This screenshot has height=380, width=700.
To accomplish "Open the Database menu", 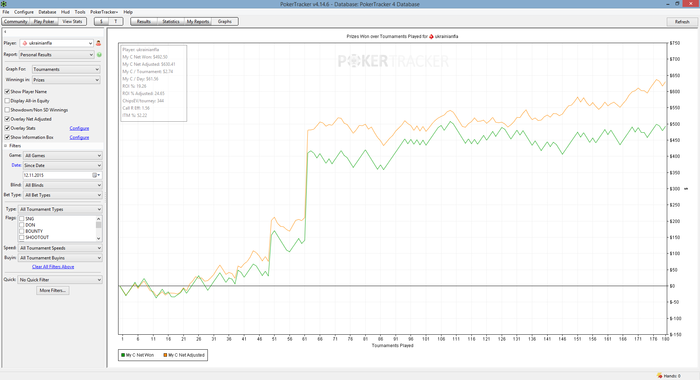I will point(47,12).
